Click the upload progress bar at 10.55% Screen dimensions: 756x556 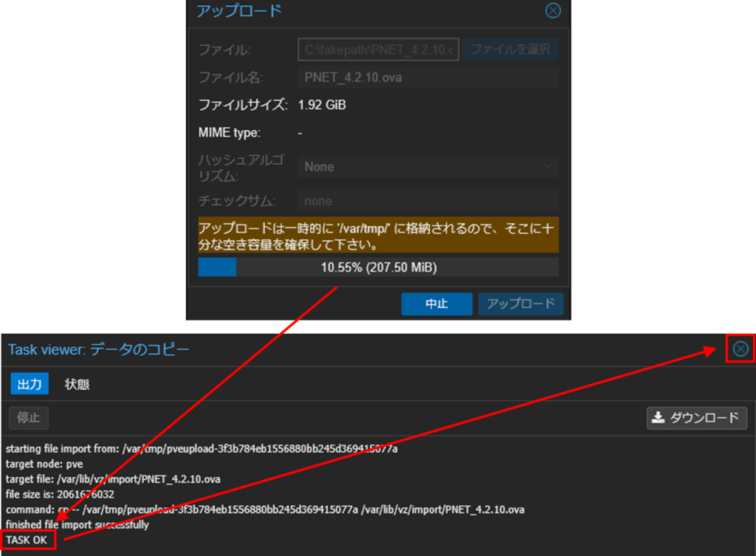[x=378, y=267]
